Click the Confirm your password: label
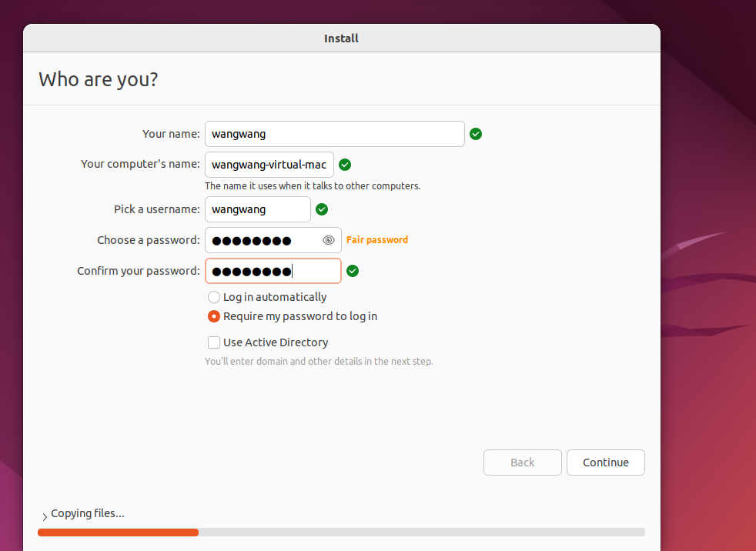 pyautogui.click(x=138, y=271)
